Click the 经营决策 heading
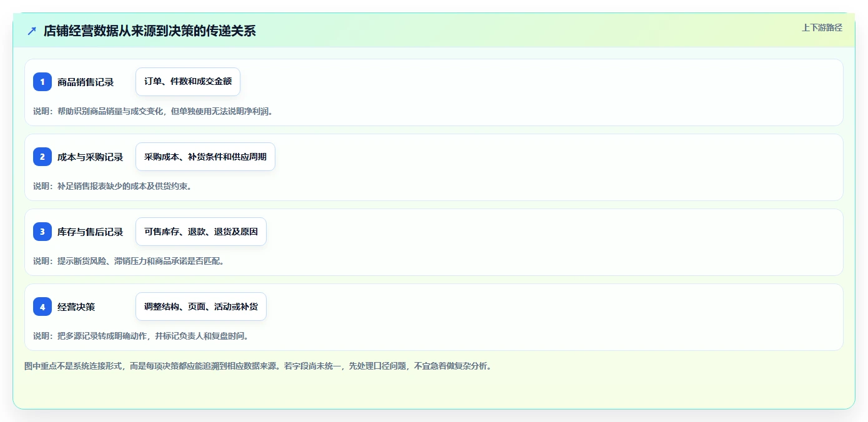 coord(76,307)
